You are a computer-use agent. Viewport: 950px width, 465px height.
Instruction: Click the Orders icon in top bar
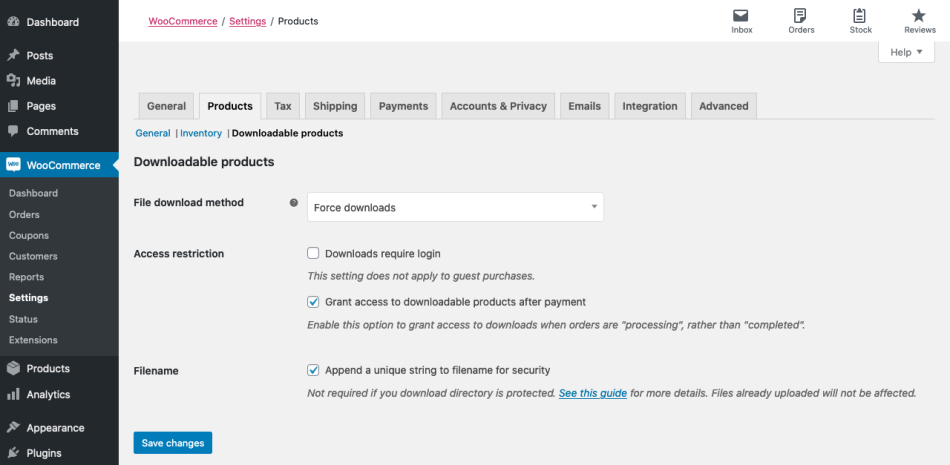point(800,16)
